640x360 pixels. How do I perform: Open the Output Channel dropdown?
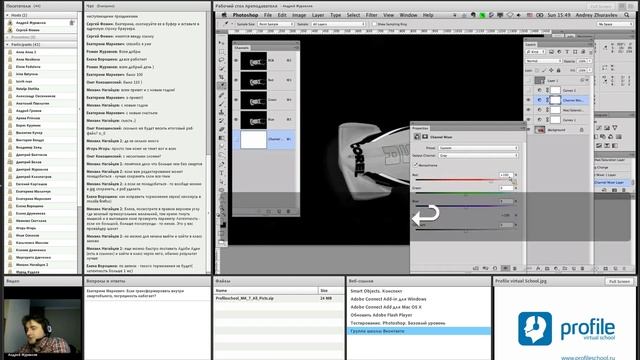click(x=478, y=156)
